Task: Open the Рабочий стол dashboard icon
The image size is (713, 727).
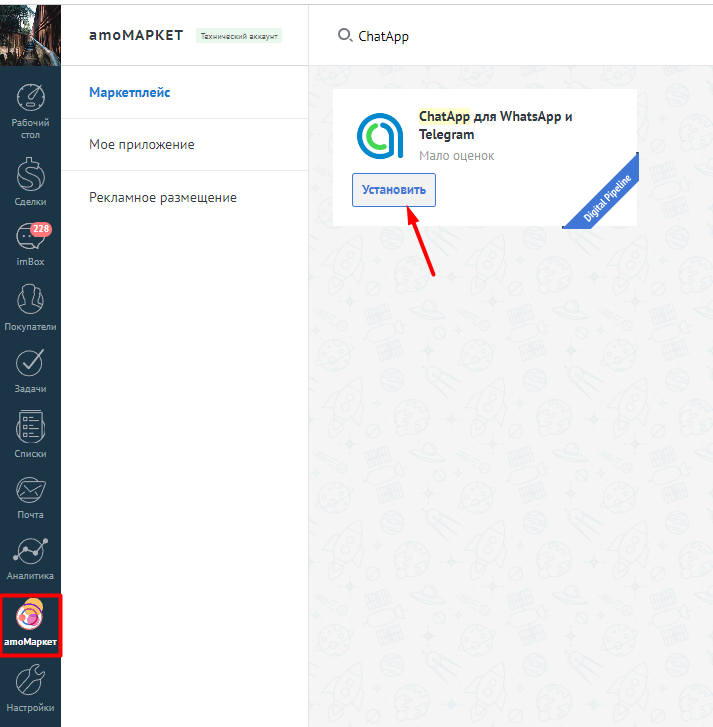Action: pyautogui.click(x=30, y=111)
